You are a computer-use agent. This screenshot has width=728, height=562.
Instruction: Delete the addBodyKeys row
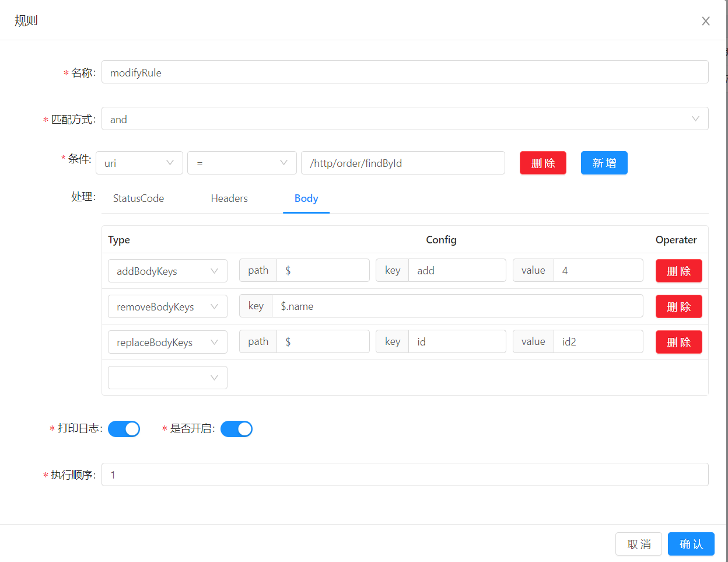(678, 271)
